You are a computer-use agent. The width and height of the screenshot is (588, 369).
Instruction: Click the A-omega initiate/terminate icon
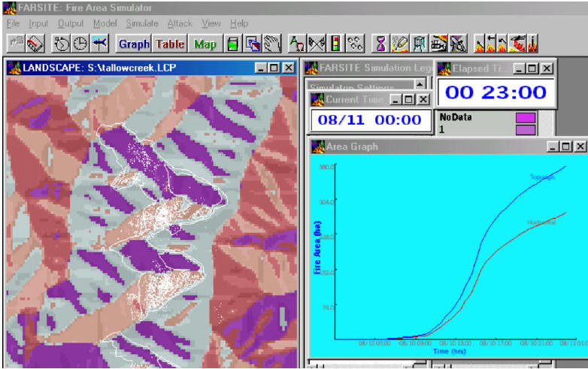click(x=297, y=44)
